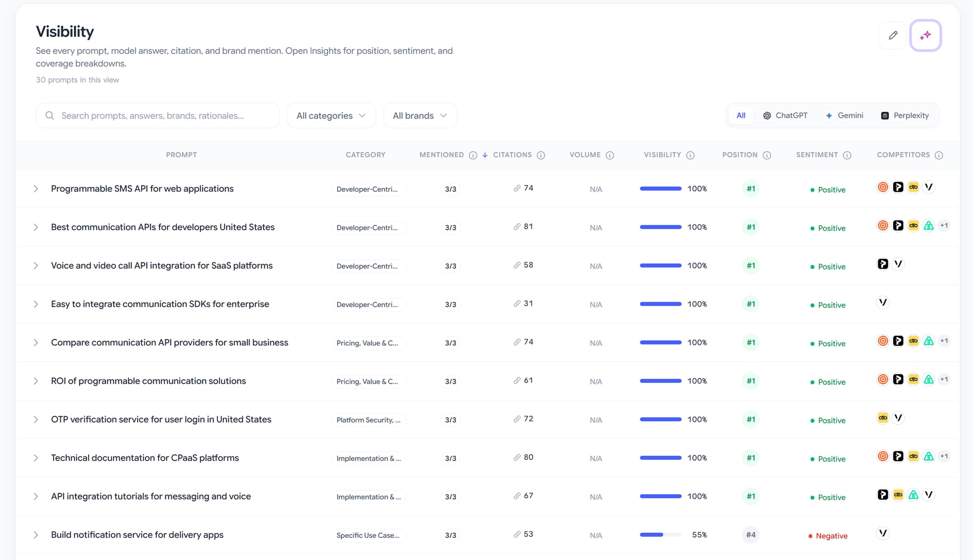Click the Specific Use Case... category tag
Screen dimensions: 973x560
(368, 535)
